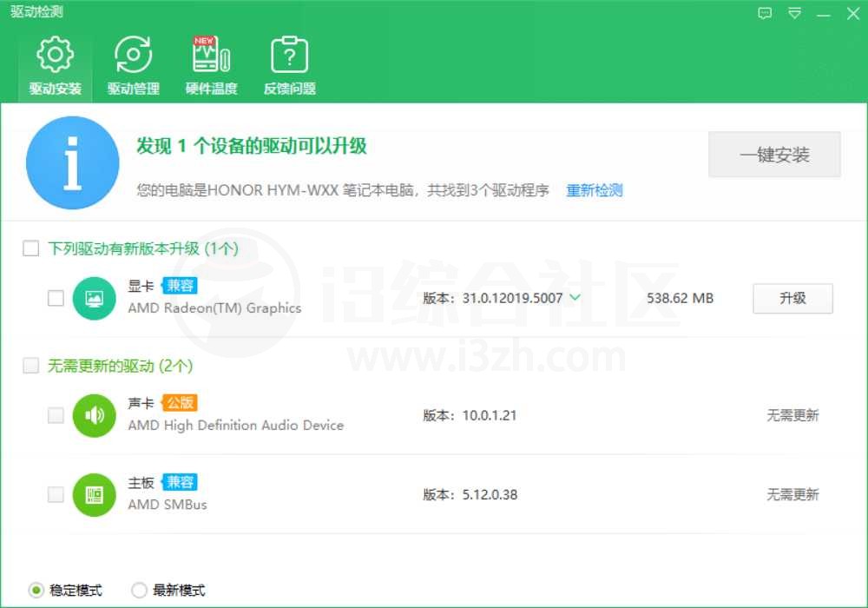Check the 声卡 AMD Audio checkbox
The height and width of the screenshot is (608, 868).
pyautogui.click(x=56, y=415)
